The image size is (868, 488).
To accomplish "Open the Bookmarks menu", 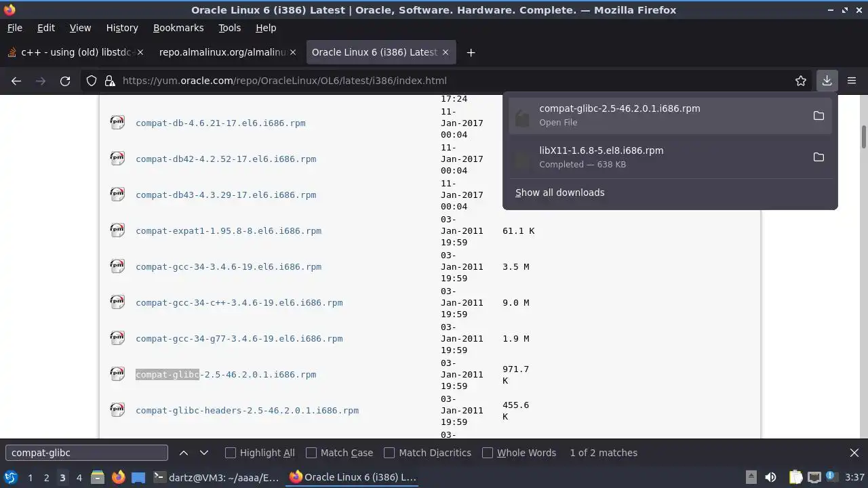I will (178, 28).
